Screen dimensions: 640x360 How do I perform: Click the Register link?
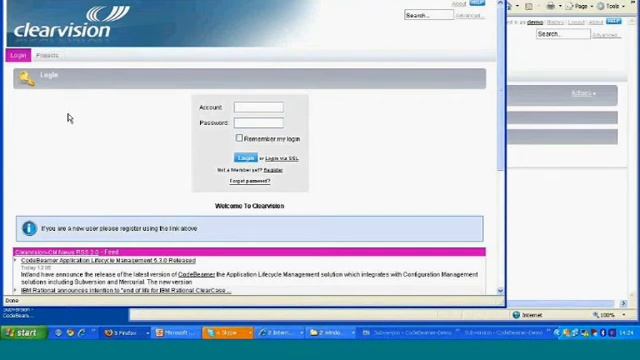click(x=273, y=170)
